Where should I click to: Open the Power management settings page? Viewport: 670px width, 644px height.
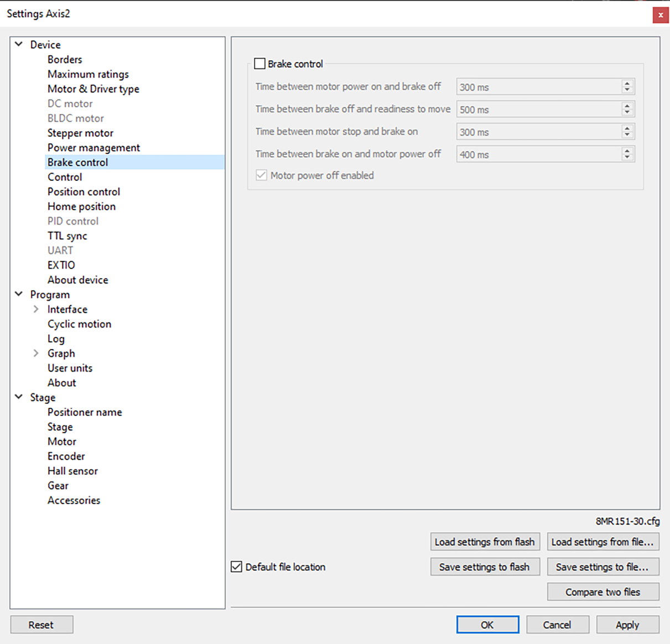94,148
